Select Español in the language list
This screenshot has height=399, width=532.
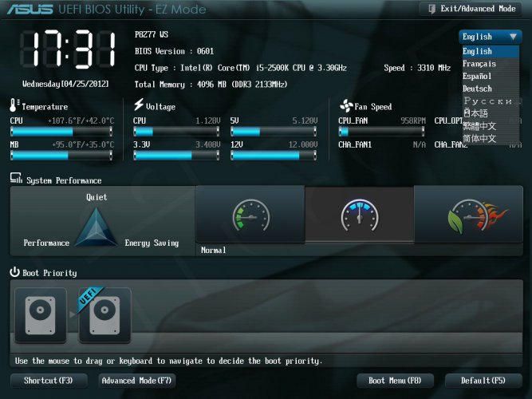(491, 76)
